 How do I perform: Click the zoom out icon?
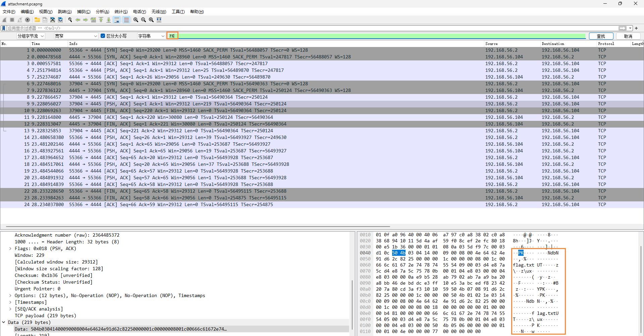pos(143,20)
